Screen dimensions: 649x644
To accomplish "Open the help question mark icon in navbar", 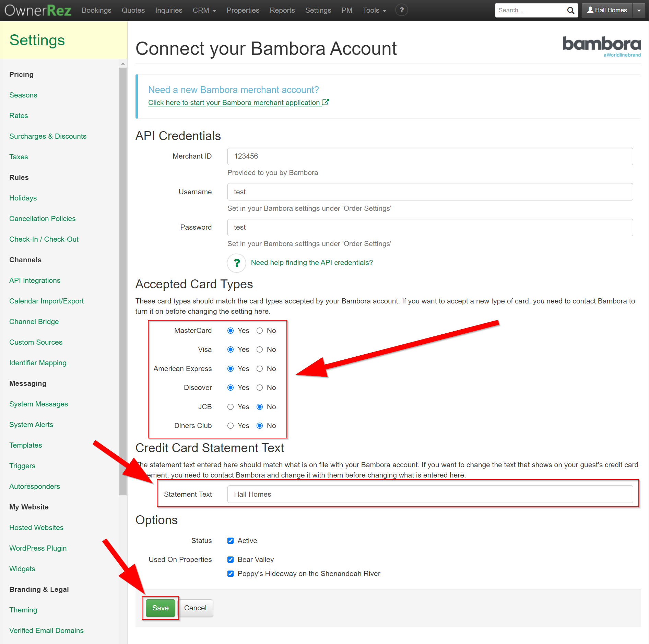I will 401,10.
